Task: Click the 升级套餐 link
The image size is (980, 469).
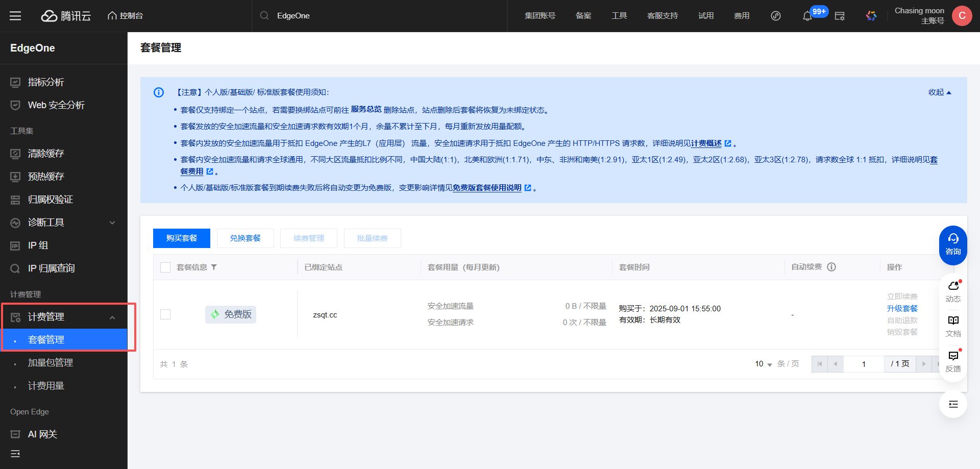Action: pyautogui.click(x=902, y=308)
